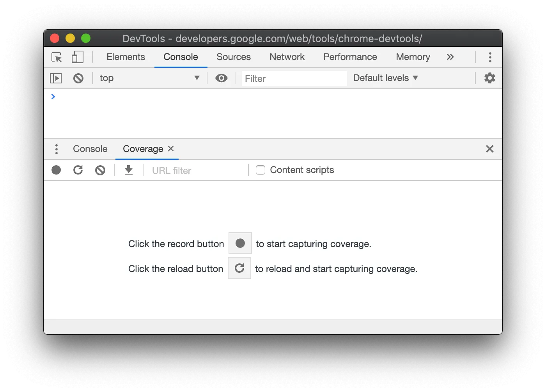Screen dimensions: 546x392
Task: Clear the console
Action: pyautogui.click(x=78, y=78)
